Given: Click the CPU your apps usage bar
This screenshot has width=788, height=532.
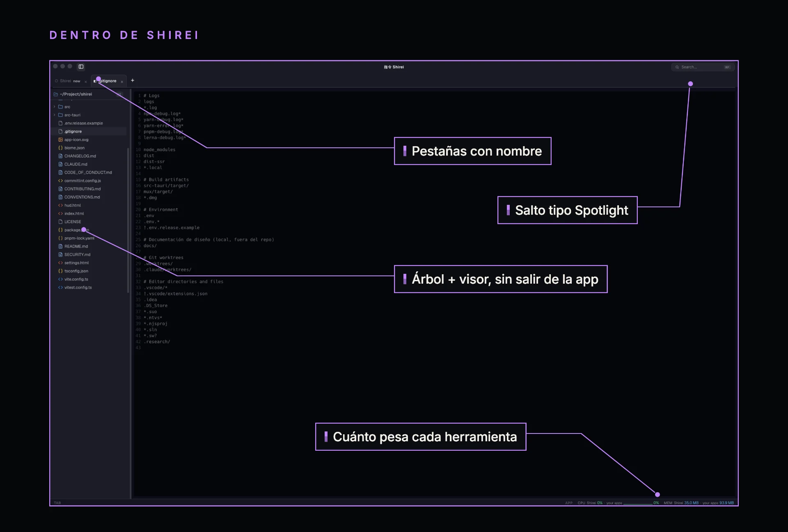Looking at the screenshot, I should [638, 504].
